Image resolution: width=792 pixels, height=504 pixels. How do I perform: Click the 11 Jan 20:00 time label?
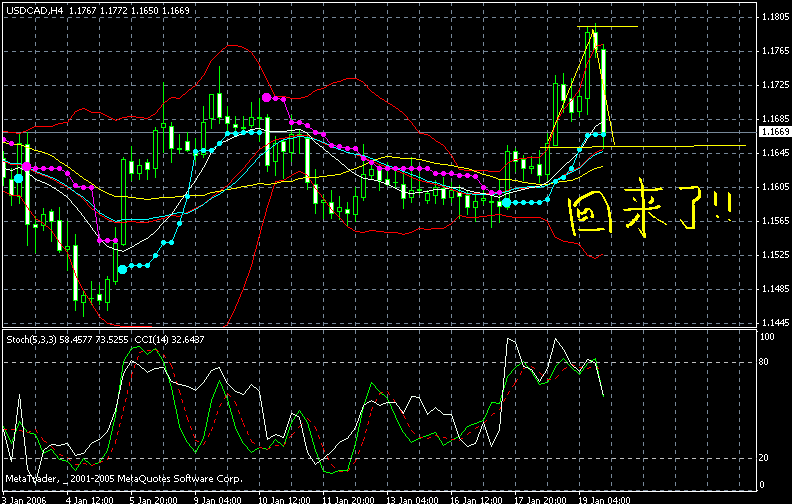(348, 500)
